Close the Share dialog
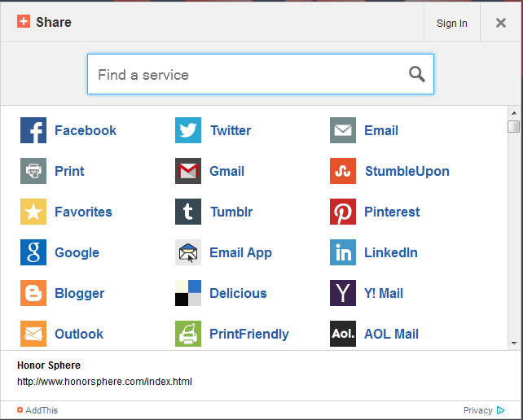Screen dimensions: 523x420 (501, 23)
